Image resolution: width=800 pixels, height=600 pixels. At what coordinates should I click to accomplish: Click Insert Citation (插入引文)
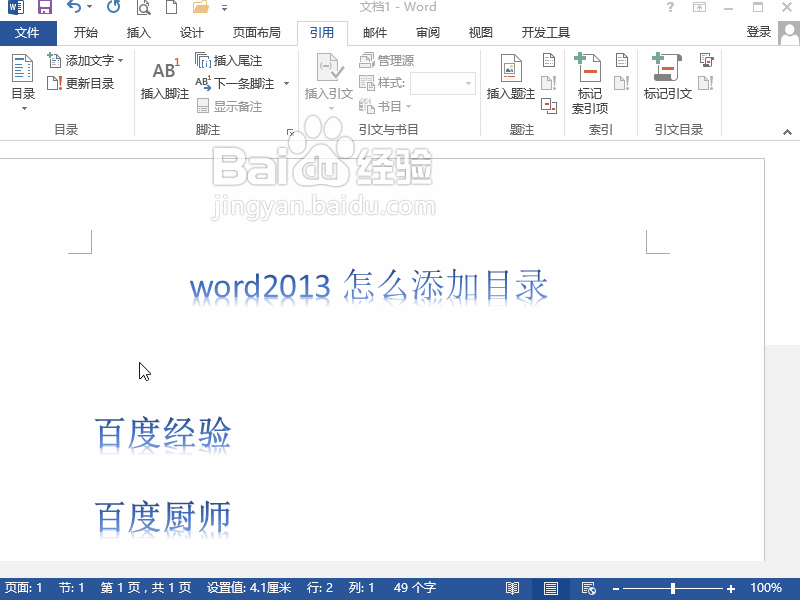tap(329, 81)
